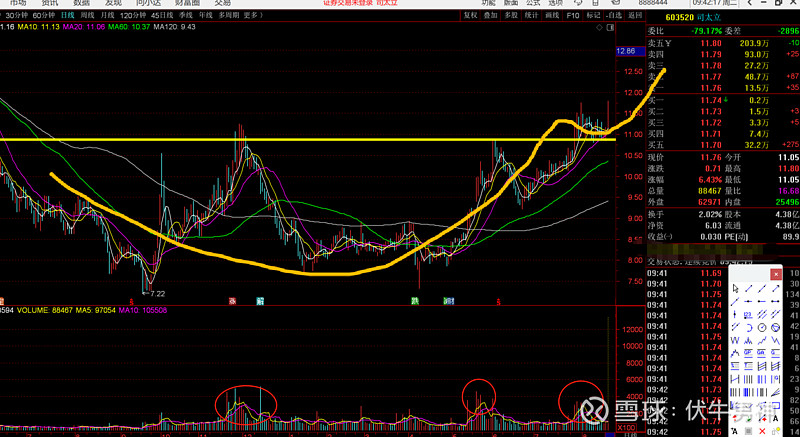Switch to the 60分钟 chart period

tap(43, 15)
